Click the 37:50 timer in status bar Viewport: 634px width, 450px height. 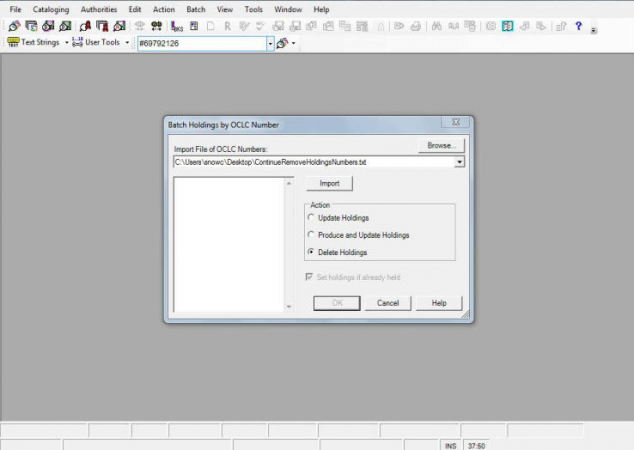(476, 446)
